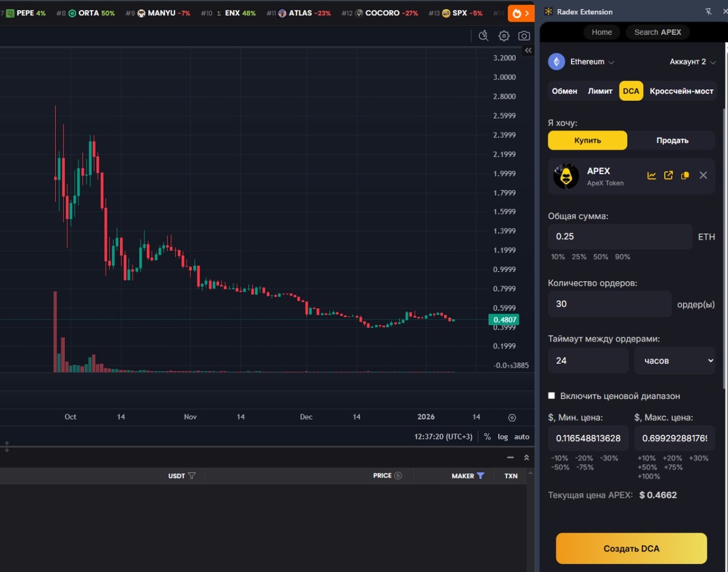Toggle log scale on chart
Image resolution: width=728 pixels, height=572 pixels.
click(x=503, y=437)
